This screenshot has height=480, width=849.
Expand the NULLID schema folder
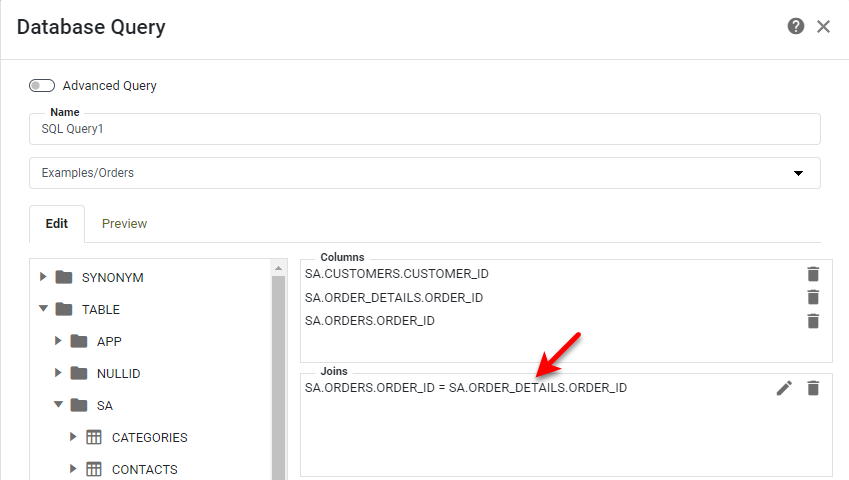tap(58, 373)
